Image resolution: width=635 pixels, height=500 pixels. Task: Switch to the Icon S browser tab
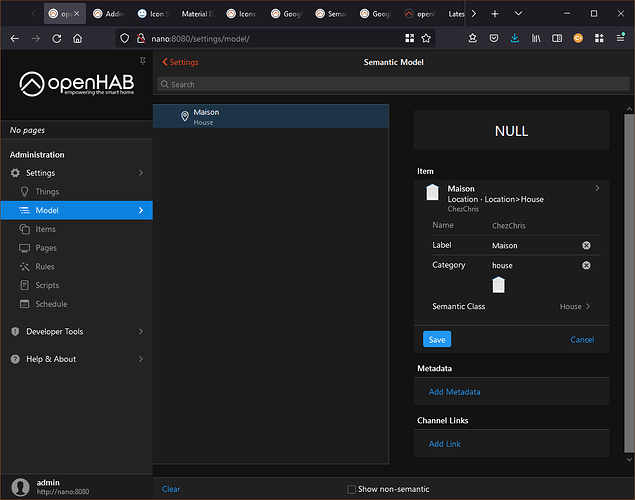[153, 14]
